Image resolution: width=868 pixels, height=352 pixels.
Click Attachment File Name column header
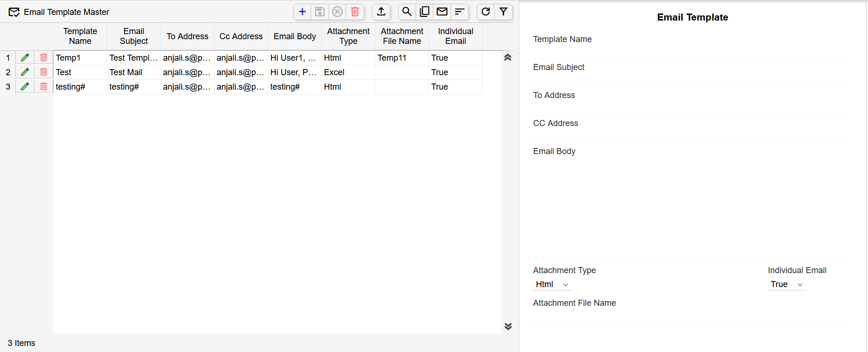(x=402, y=36)
